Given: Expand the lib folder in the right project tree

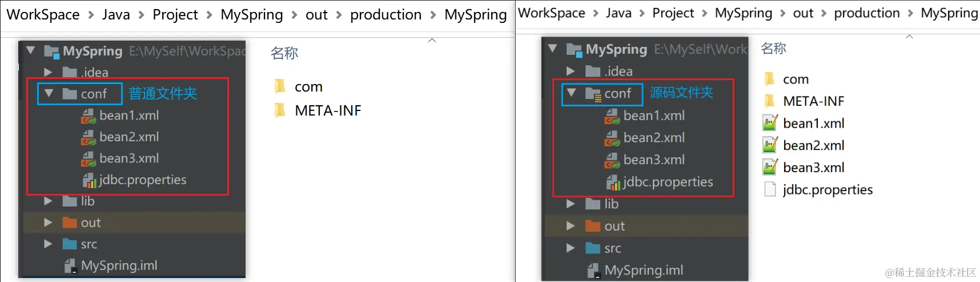Looking at the screenshot, I should coord(570,204).
